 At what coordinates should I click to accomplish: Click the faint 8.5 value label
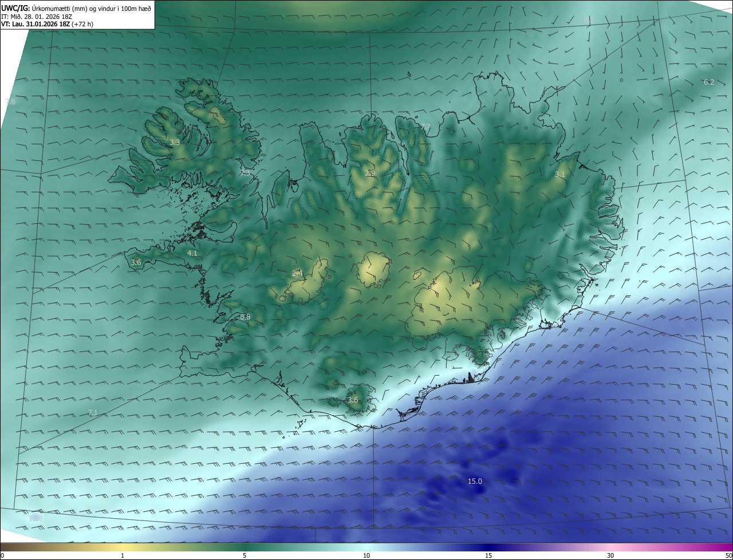tap(589, 20)
